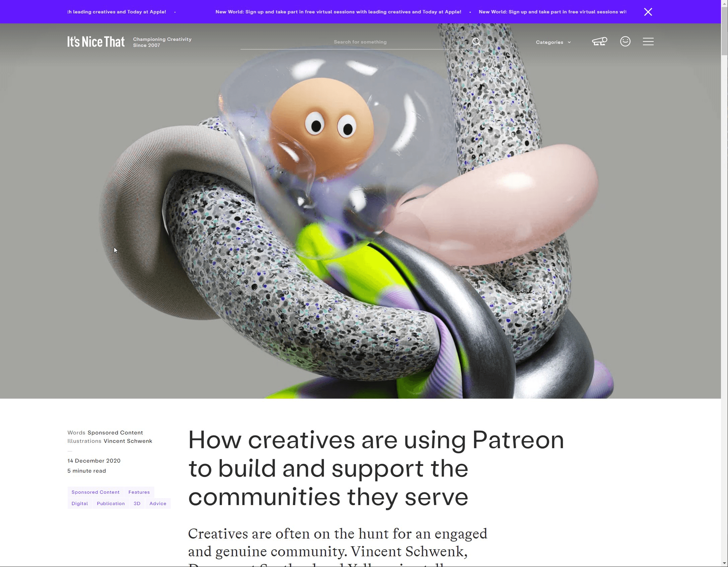Open the Advice tag
This screenshot has width=728, height=567.
pyautogui.click(x=158, y=503)
